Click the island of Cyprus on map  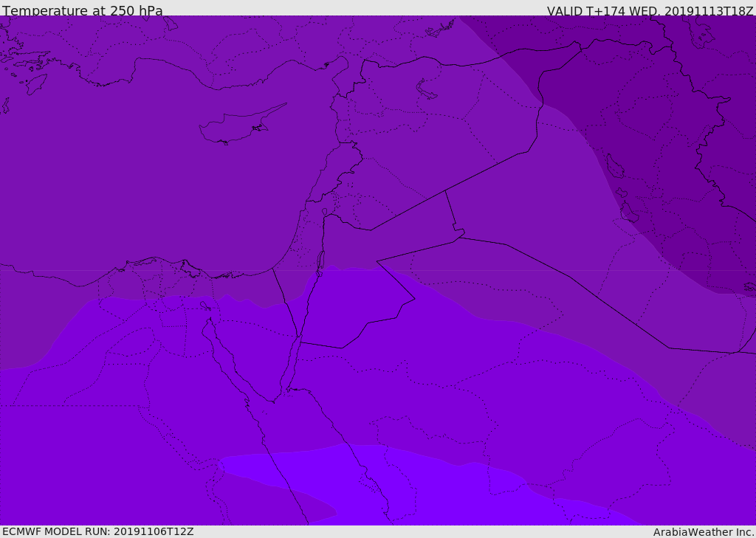pos(242,125)
